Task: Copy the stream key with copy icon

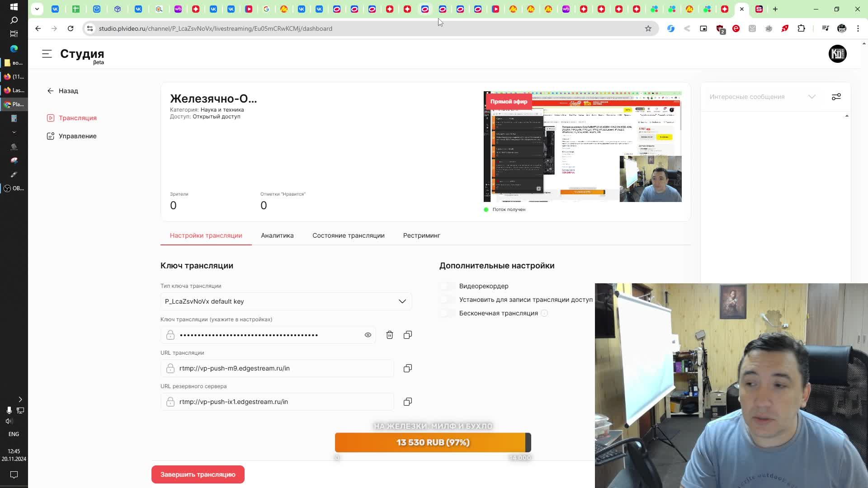Action: coord(408,335)
